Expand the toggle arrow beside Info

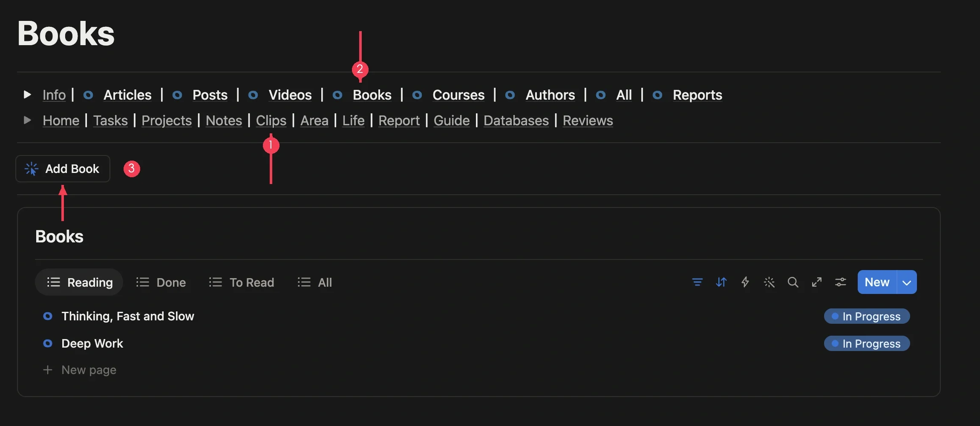tap(27, 95)
